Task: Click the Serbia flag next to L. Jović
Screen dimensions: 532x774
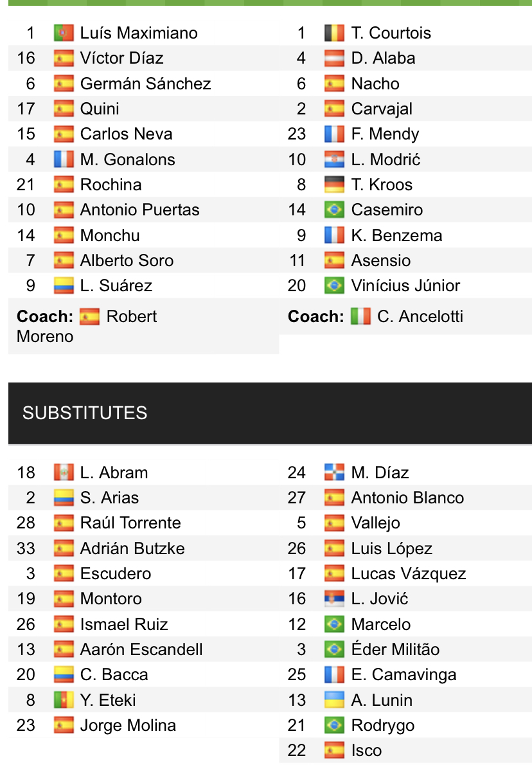Action: coord(335,599)
